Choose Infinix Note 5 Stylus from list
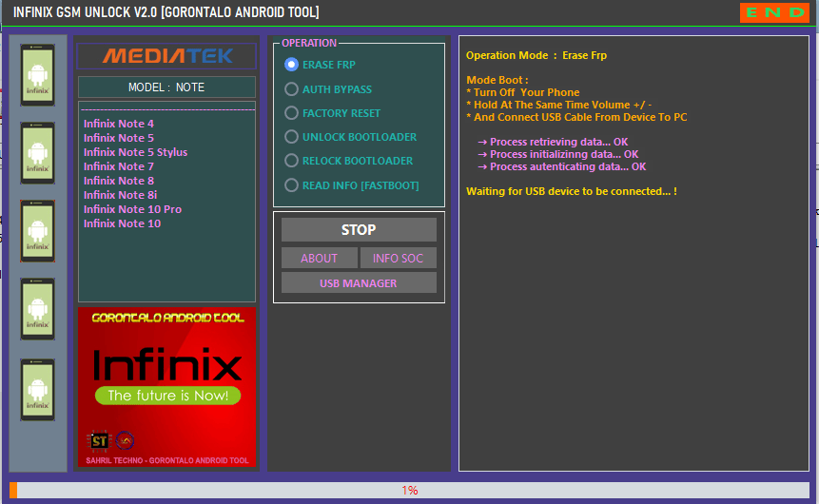Viewport: 819px width, 504px height. pyautogui.click(x=135, y=152)
